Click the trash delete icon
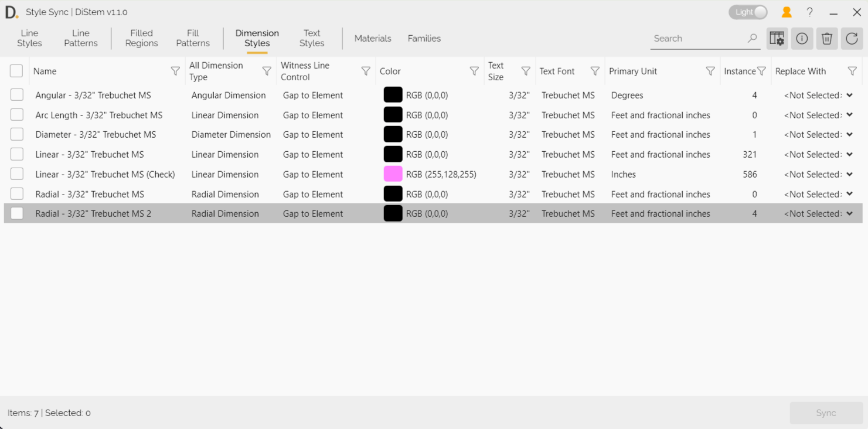 pos(827,39)
